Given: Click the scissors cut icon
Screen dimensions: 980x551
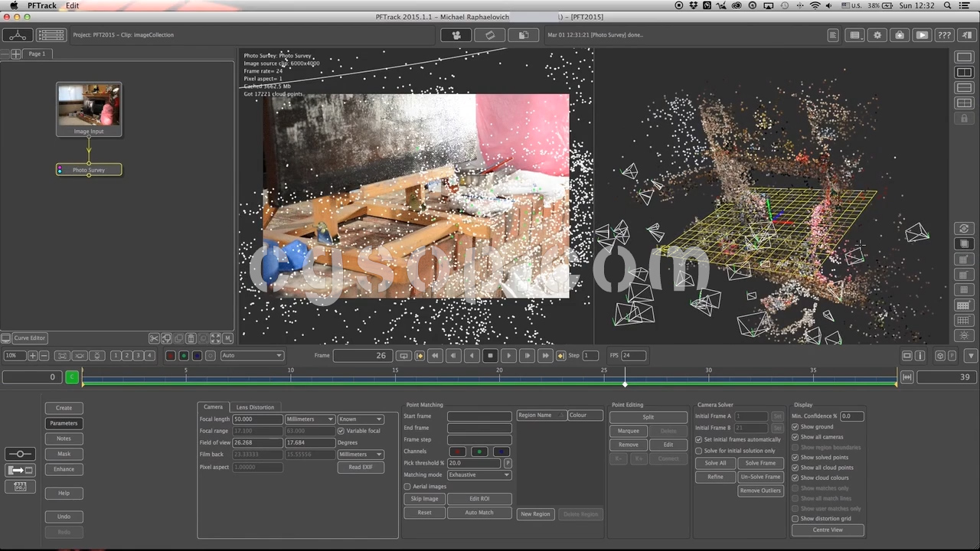Looking at the screenshot, I should pyautogui.click(x=154, y=338).
